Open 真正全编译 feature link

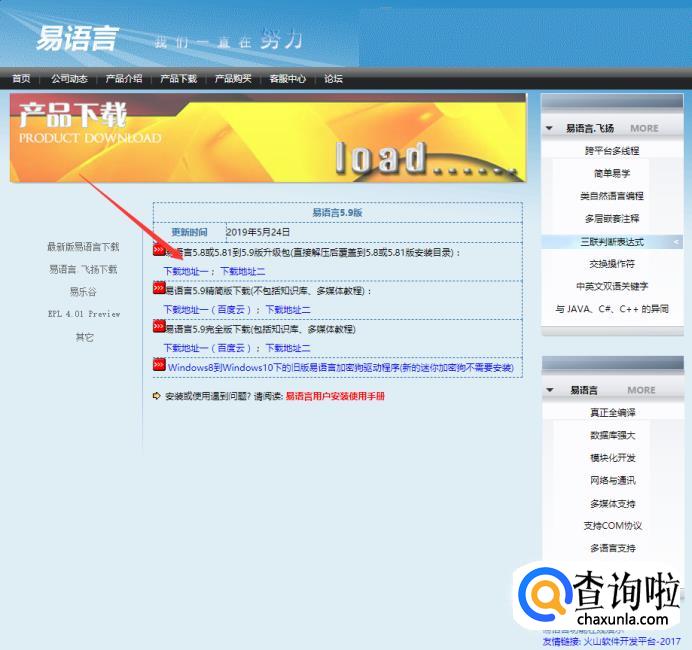click(613, 413)
